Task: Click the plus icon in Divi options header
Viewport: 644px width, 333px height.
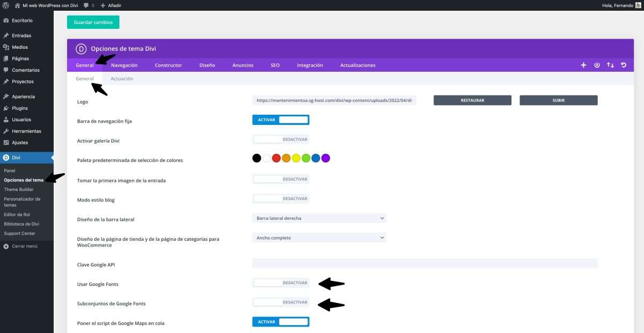Action: [x=583, y=65]
